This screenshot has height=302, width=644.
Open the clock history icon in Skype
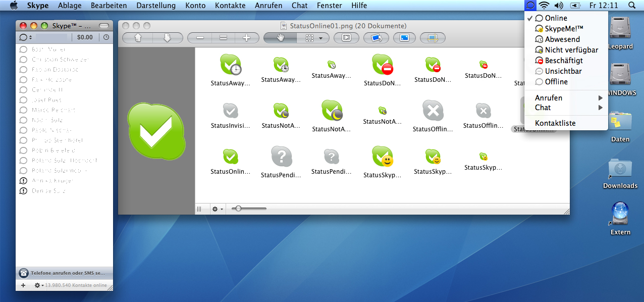pyautogui.click(x=106, y=37)
